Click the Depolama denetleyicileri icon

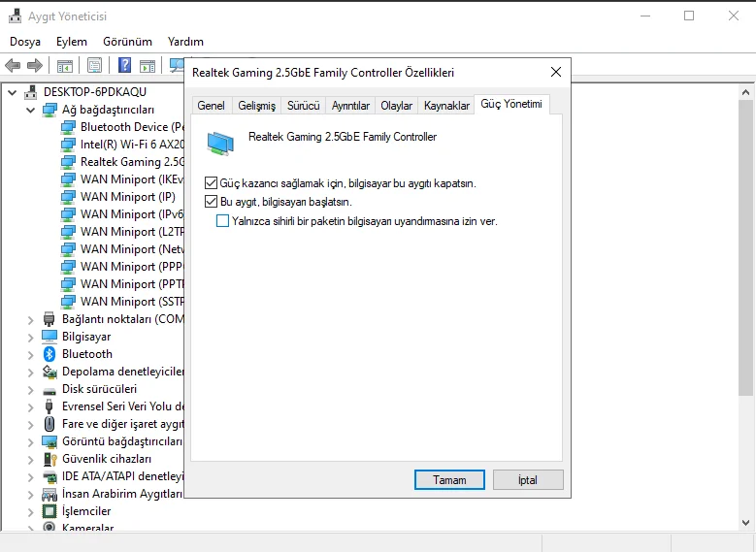[49, 372]
